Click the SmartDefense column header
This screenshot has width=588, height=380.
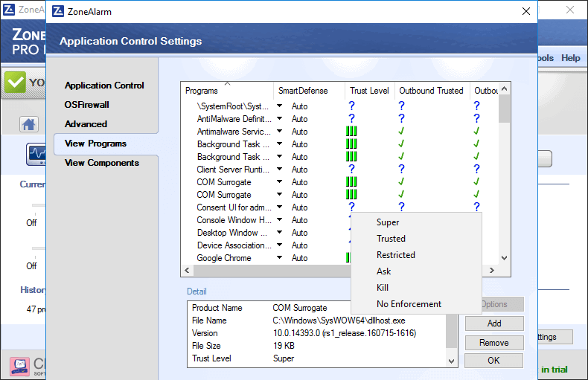point(309,91)
